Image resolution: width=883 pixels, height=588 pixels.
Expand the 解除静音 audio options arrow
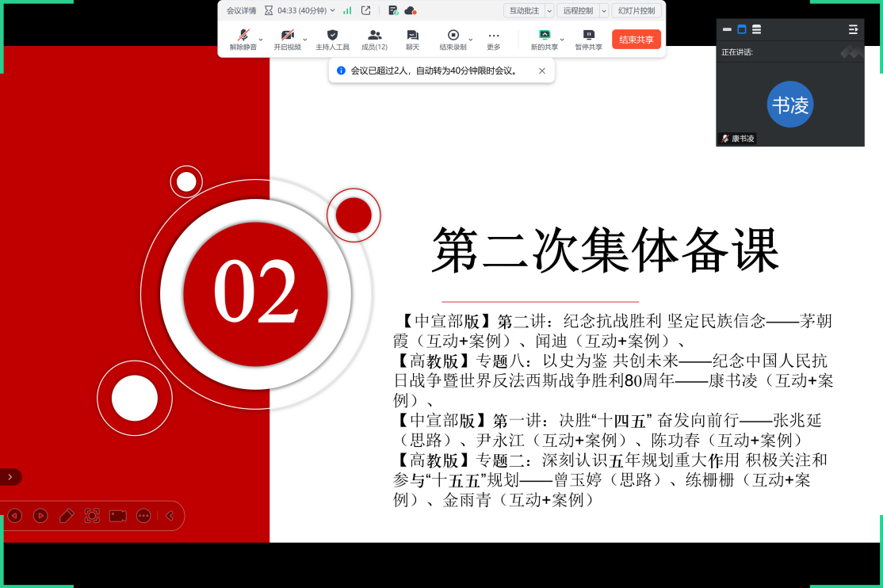[261, 39]
